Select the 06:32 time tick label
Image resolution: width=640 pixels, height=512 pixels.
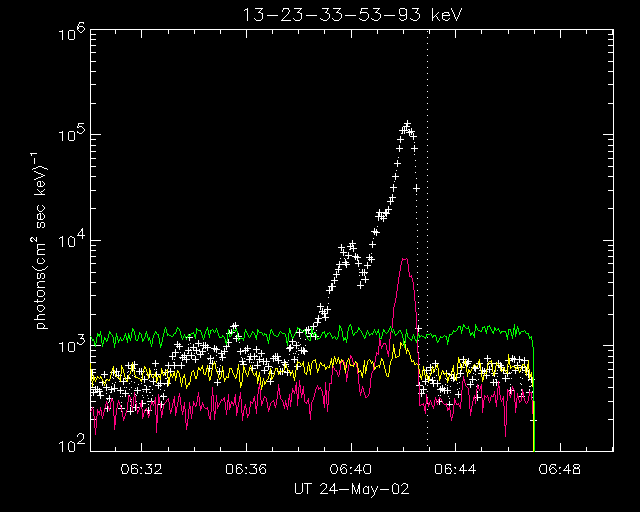[x=142, y=468]
